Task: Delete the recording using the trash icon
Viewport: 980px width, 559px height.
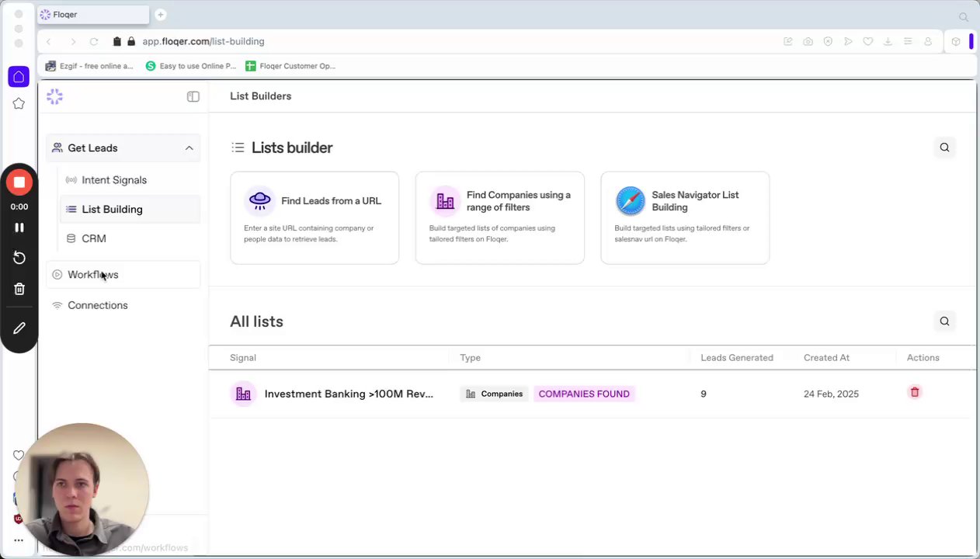Action: tap(19, 289)
